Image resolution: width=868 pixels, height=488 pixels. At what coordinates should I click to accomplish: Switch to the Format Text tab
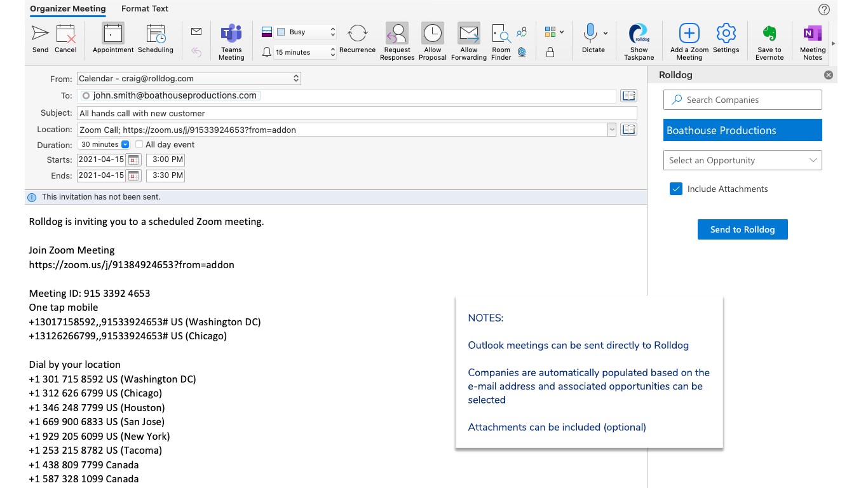click(145, 9)
